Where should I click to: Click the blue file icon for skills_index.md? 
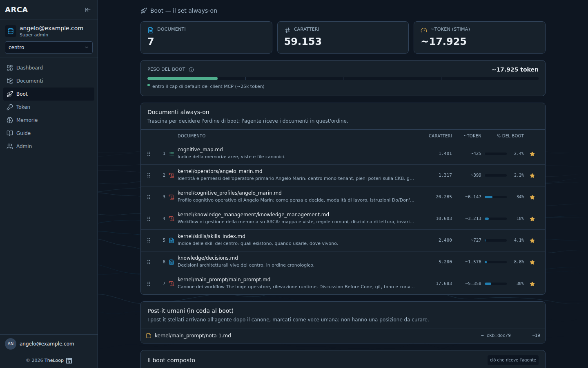[171, 240]
